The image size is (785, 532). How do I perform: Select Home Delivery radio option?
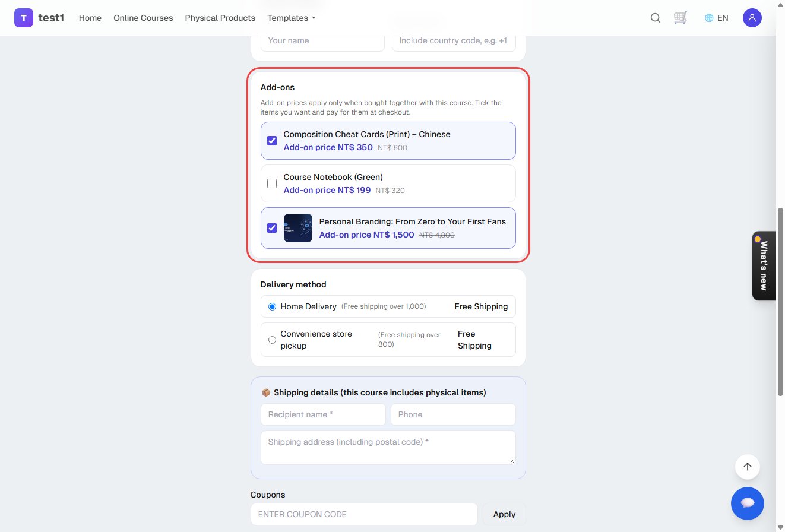click(272, 306)
